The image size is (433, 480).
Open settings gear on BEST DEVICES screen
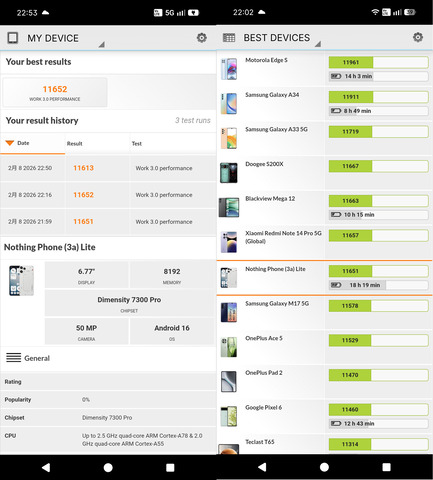coord(418,37)
